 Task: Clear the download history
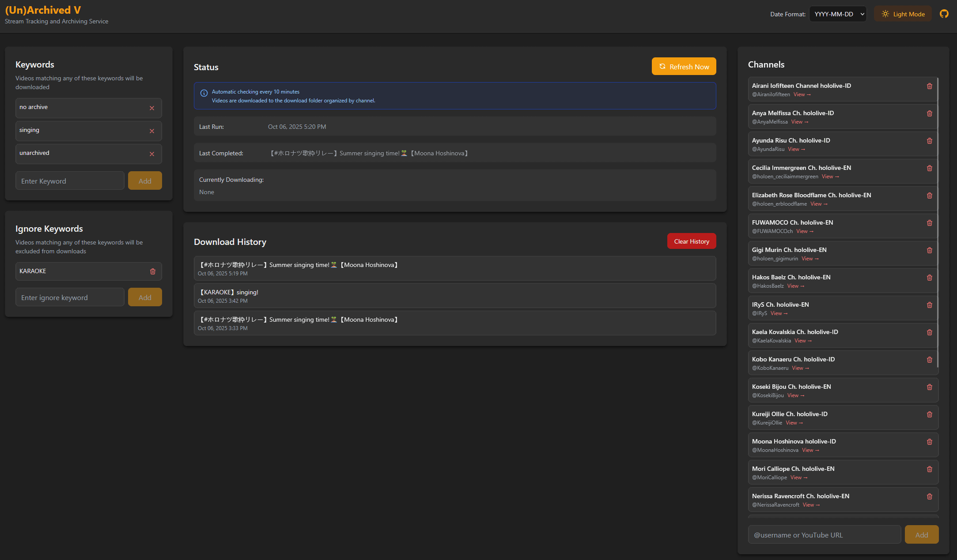point(691,241)
